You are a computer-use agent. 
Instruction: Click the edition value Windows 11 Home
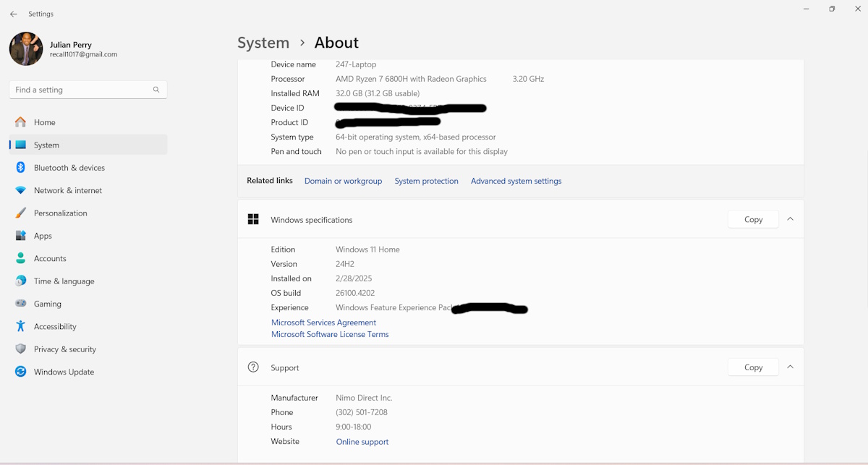click(367, 249)
